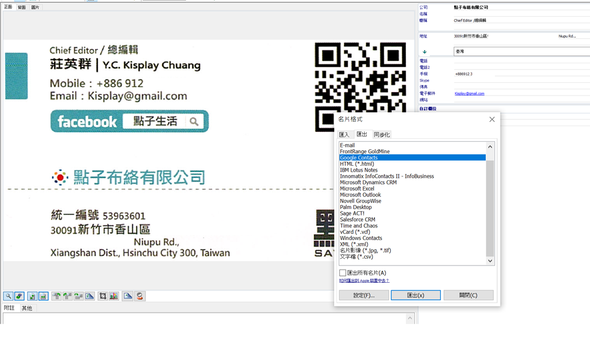Screen dimensions: 590x364
Task: Click the red person portrait icon
Action: [x=139, y=296]
